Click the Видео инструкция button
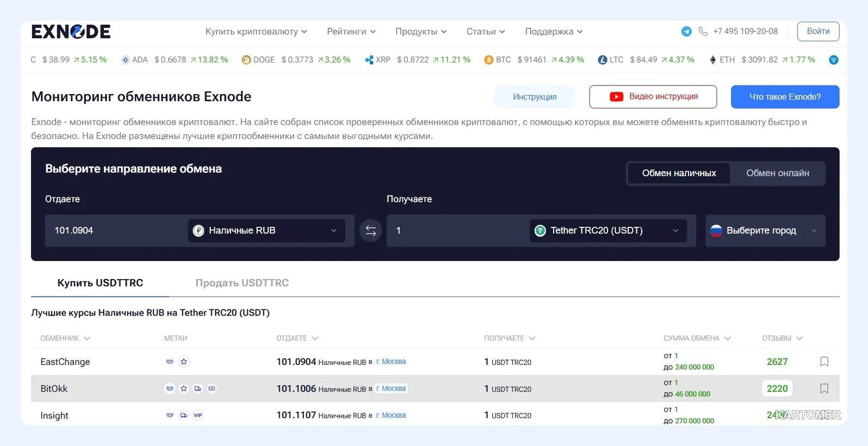 [653, 97]
